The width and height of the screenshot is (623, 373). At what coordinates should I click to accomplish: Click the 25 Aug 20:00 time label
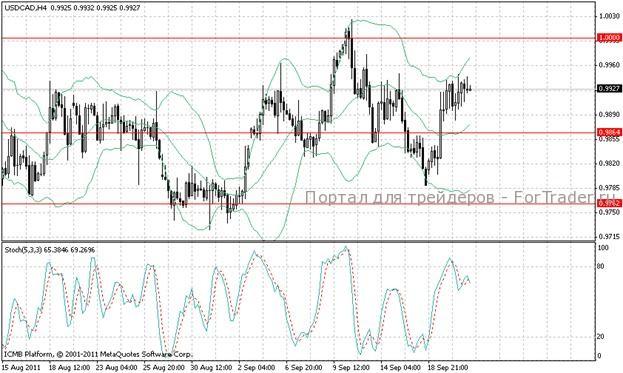tap(164, 368)
